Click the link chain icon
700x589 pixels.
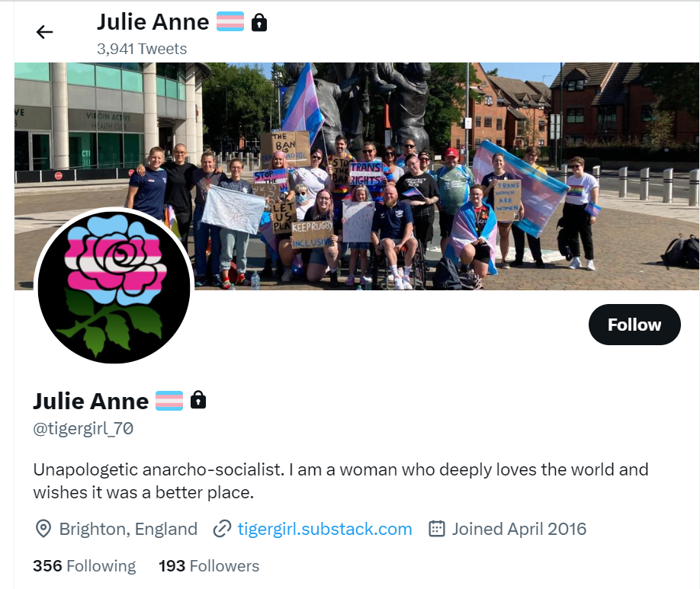[x=222, y=529]
